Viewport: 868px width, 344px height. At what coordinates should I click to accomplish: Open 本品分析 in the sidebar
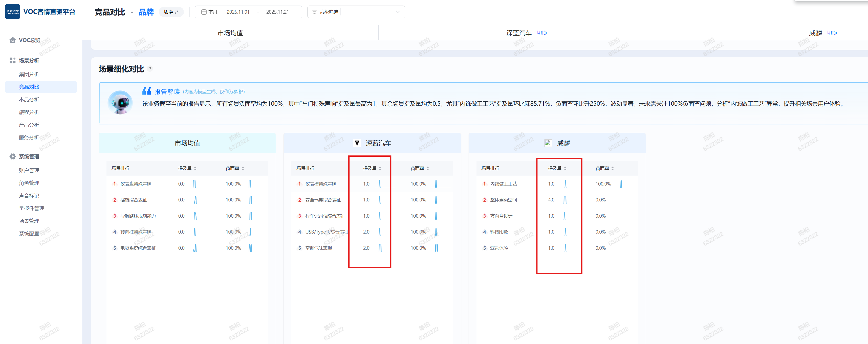[29, 100]
